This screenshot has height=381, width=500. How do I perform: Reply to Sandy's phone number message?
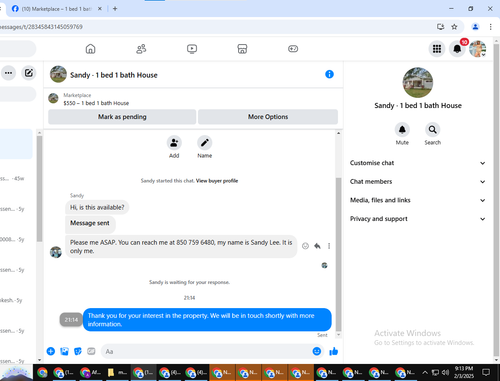coord(317,246)
